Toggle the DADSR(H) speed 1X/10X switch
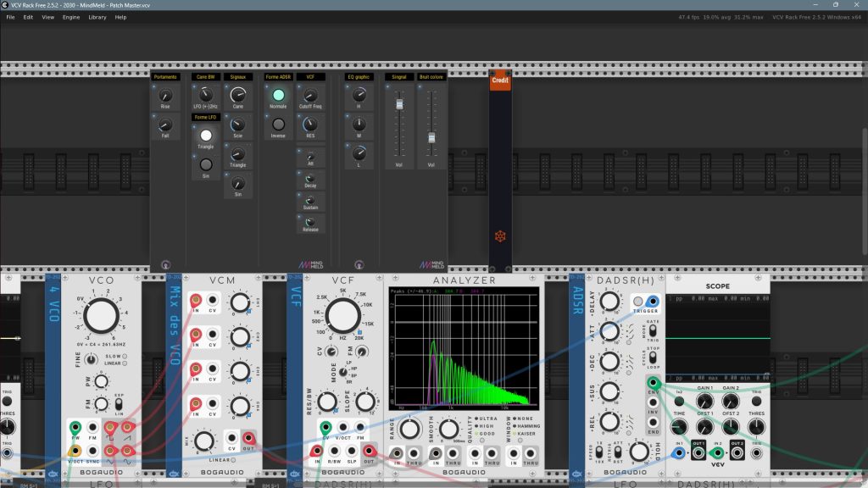This screenshot has height=488, width=868. (599, 452)
